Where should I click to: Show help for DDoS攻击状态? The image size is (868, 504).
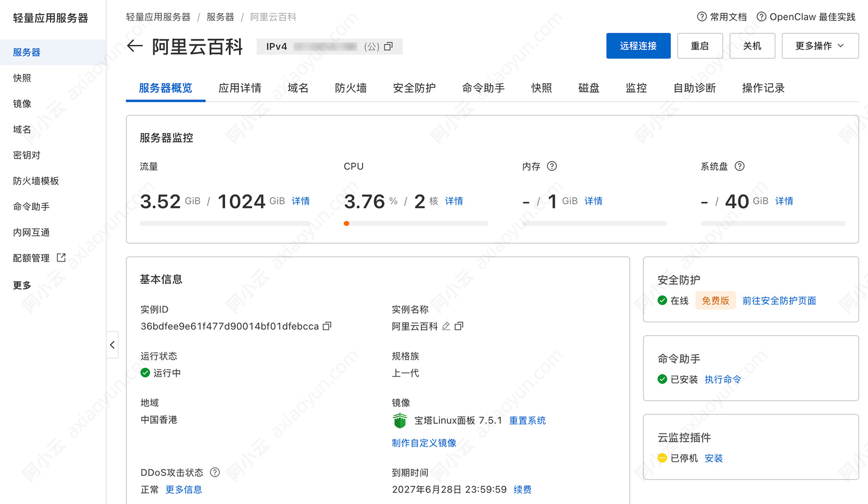[x=215, y=472]
